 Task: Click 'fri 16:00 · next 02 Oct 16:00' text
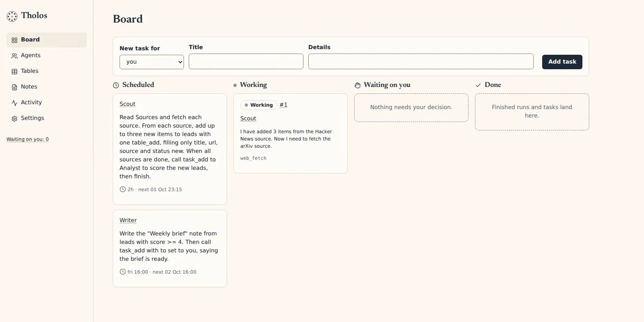(x=162, y=272)
